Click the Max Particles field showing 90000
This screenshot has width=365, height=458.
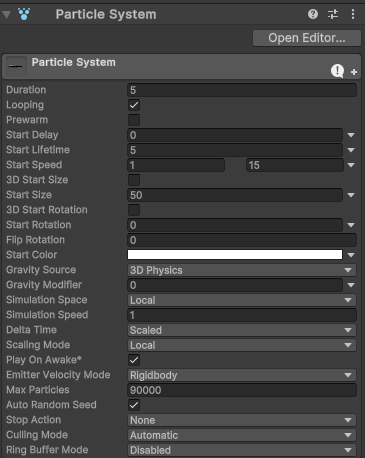(242, 390)
